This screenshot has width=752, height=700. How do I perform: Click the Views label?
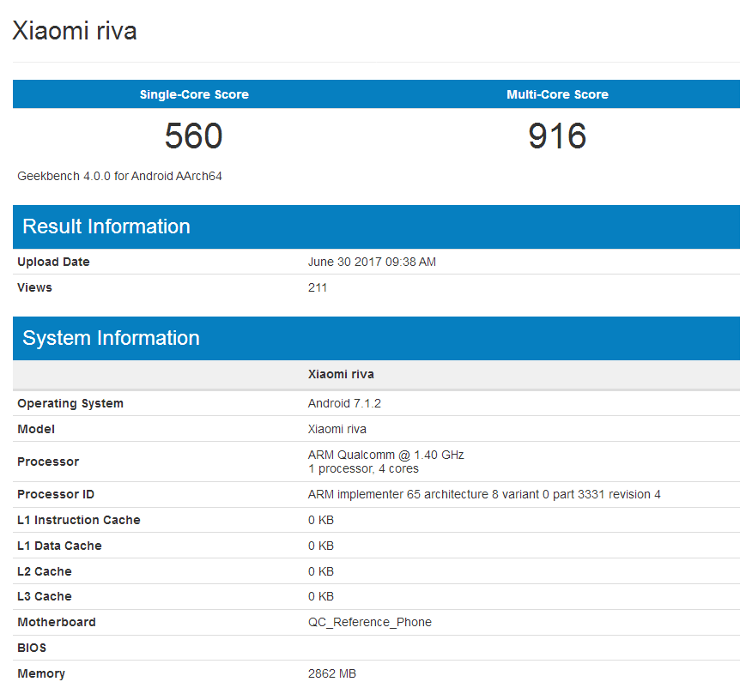pyautogui.click(x=34, y=287)
